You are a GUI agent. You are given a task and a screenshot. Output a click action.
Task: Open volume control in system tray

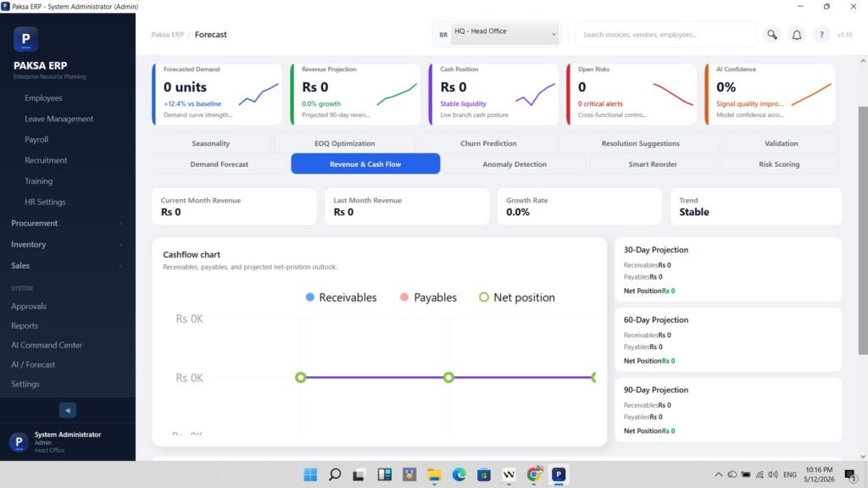(773, 474)
